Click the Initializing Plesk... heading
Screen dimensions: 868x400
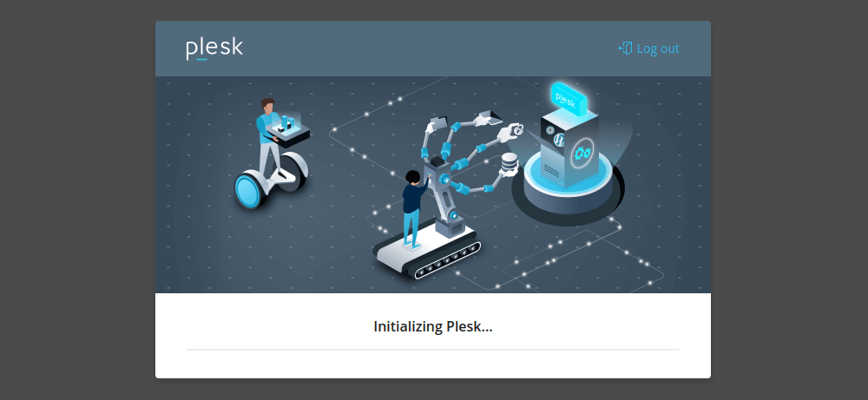click(433, 326)
